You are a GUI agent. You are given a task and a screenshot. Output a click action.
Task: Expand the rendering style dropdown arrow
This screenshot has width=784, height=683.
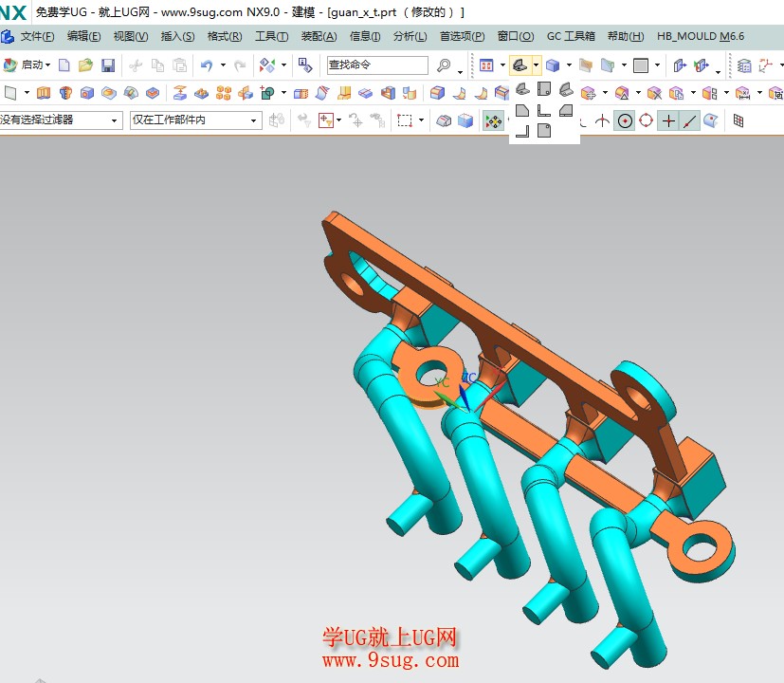point(569,65)
